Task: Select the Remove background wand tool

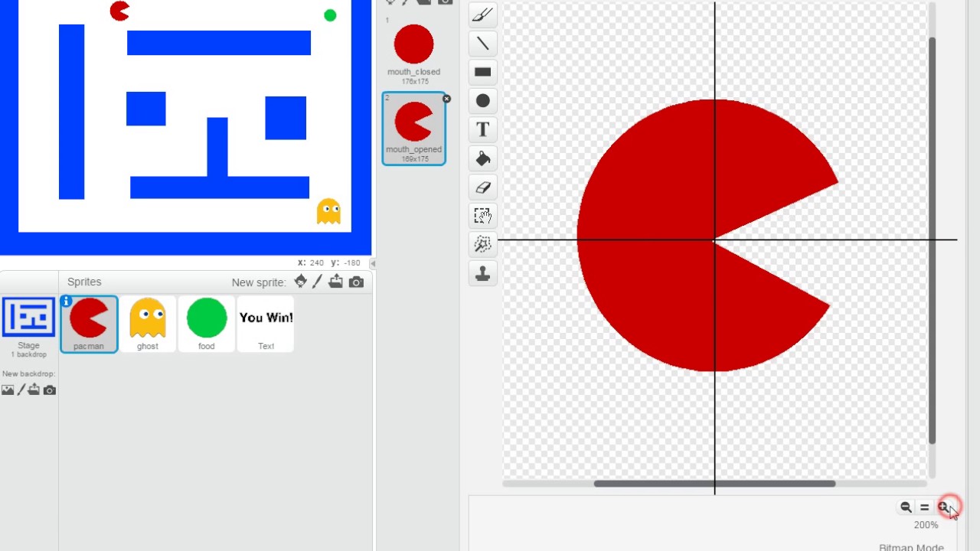Action: 482,244
